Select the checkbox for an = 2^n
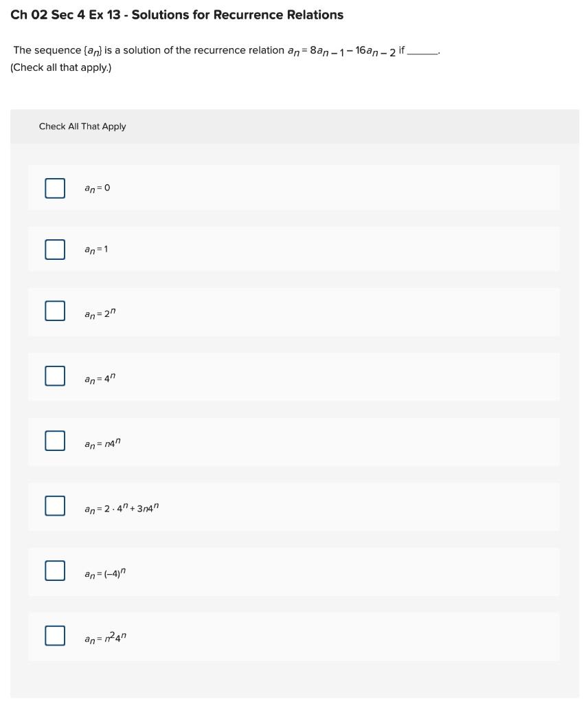588x704 pixels. pos(55,311)
